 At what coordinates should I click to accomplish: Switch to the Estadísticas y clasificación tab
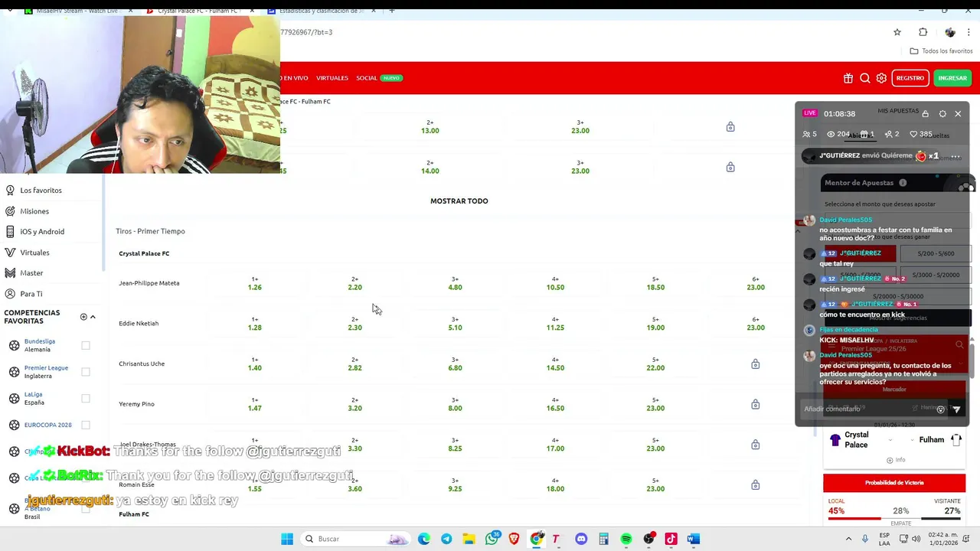pyautogui.click(x=320, y=11)
